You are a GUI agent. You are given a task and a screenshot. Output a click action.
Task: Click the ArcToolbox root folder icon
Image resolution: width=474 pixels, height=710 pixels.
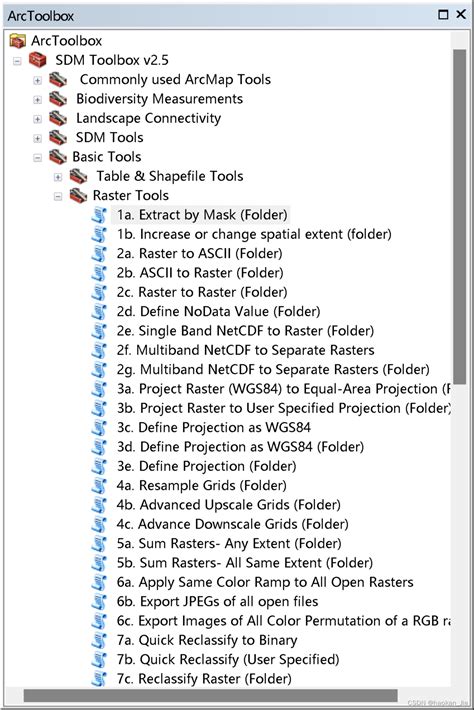click(x=18, y=41)
